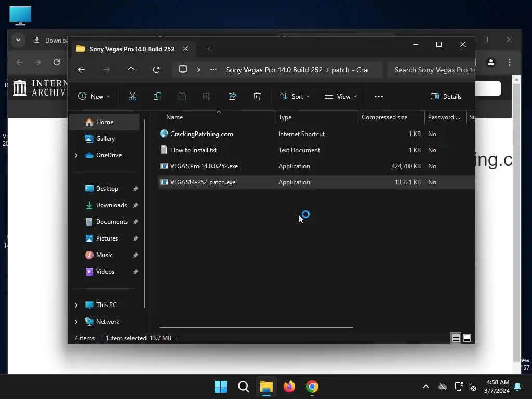Close the Sony Vegas Pro tab

[x=185, y=49]
